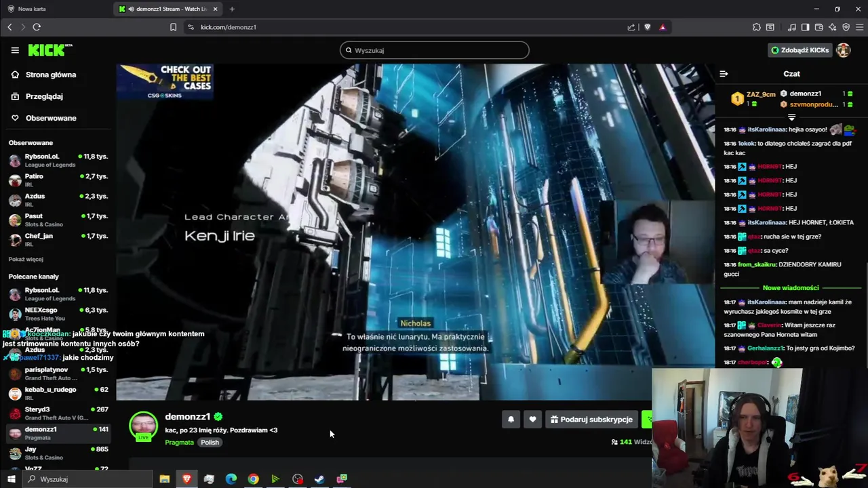The image size is (868, 488).
Task: Click the Czat header label
Action: click(x=791, y=73)
